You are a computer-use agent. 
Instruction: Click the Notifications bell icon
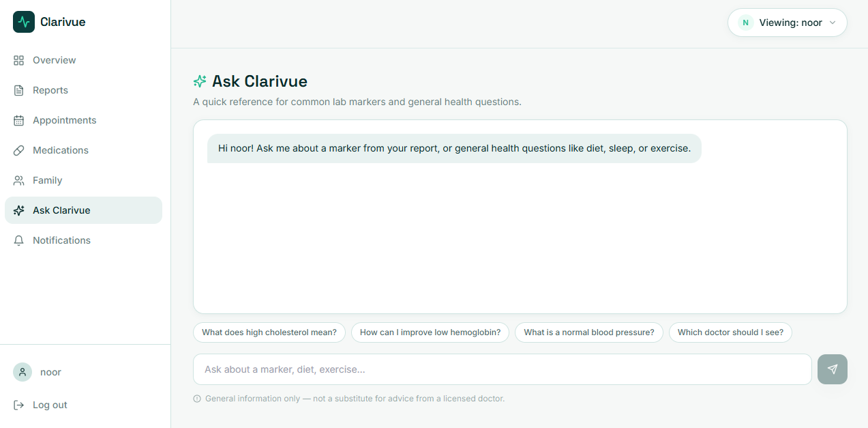19,240
